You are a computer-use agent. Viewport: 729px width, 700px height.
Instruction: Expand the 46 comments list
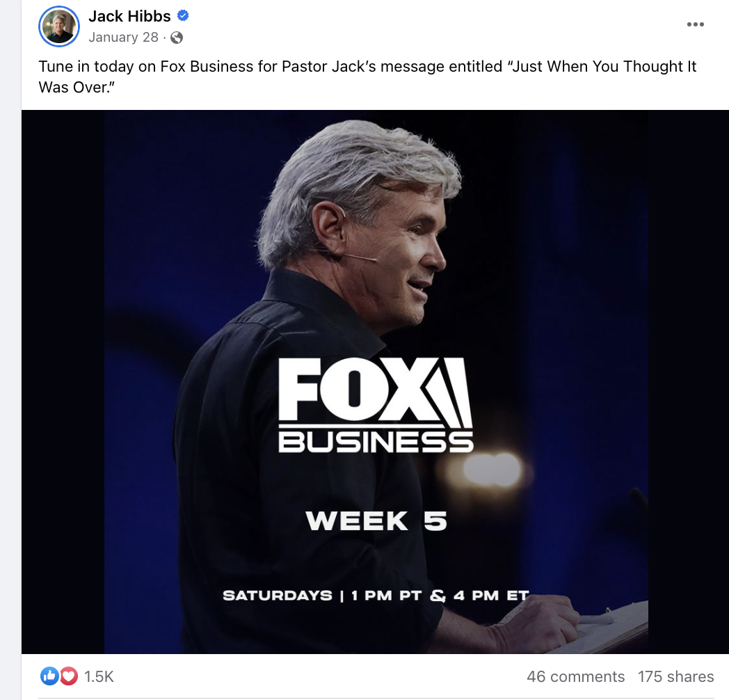tap(575, 676)
